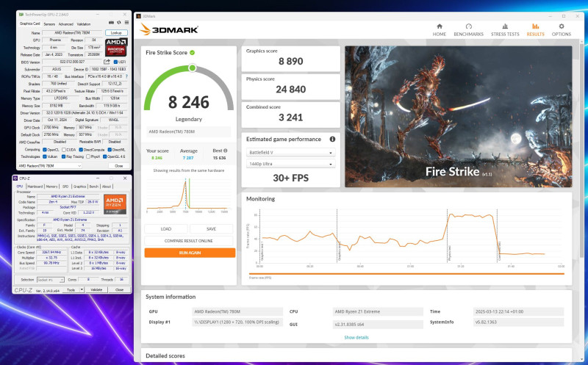The height and width of the screenshot is (365, 588).
Task: Click the score distribution chart
Action: [x=188, y=195]
